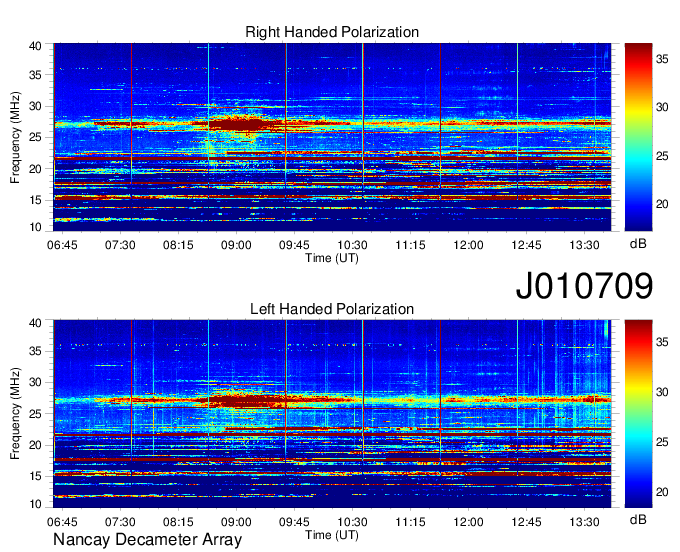Click the dB label under the top color scale
680x552 pixels.
[638, 243]
